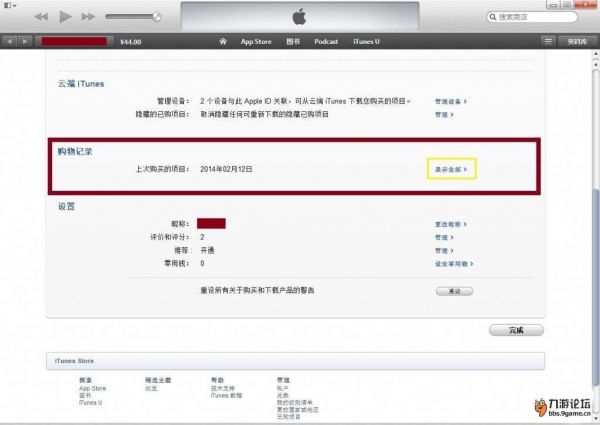Click the volume slider knob
600x425 pixels.
tap(157, 17)
